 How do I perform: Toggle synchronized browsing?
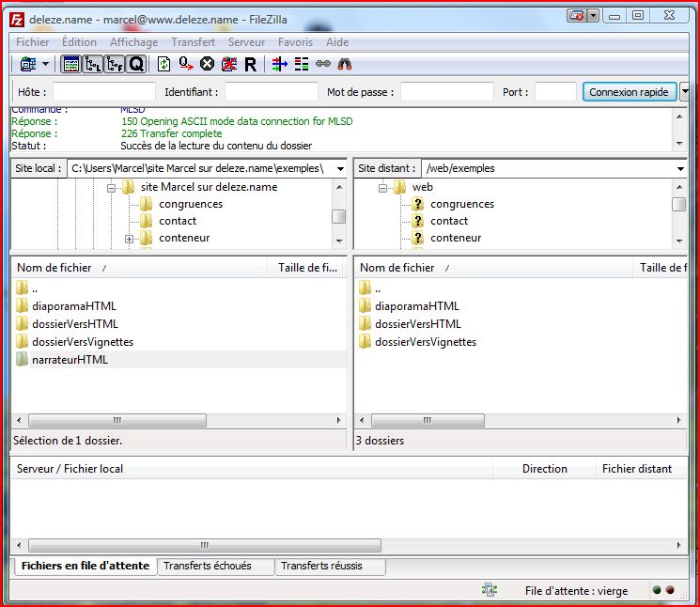323,64
